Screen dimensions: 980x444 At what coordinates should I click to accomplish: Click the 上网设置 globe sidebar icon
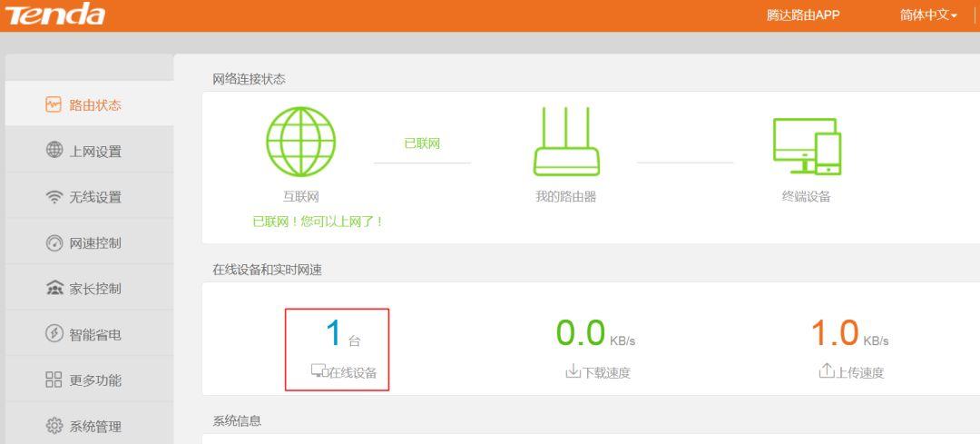[x=54, y=151]
